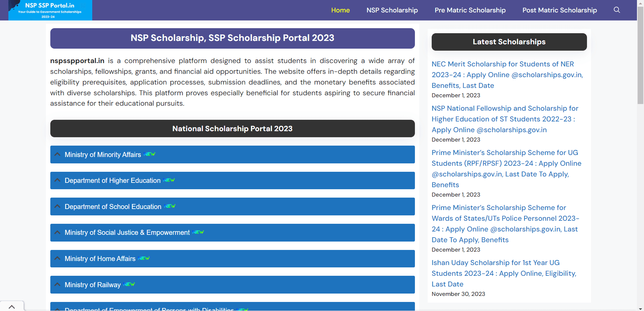Click National Scholarship Portal 2023 heading
The image size is (644, 311).
click(x=232, y=128)
